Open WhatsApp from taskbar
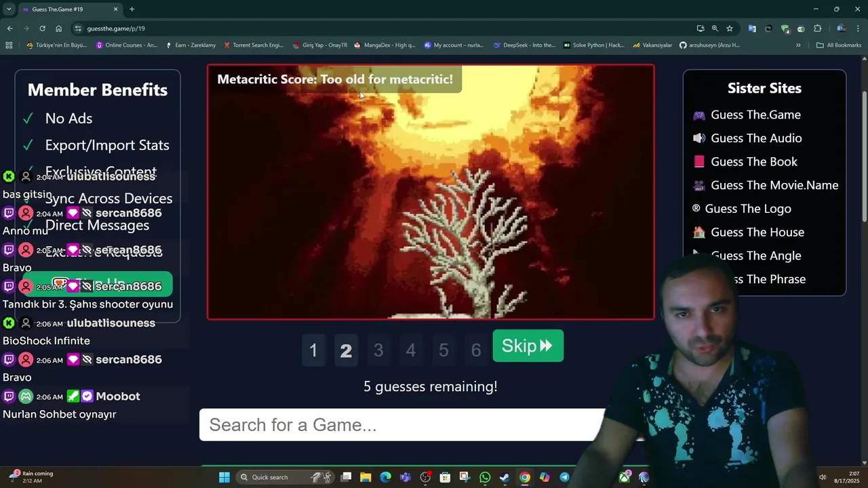The height and width of the screenshot is (488, 868). pos(485,477)
